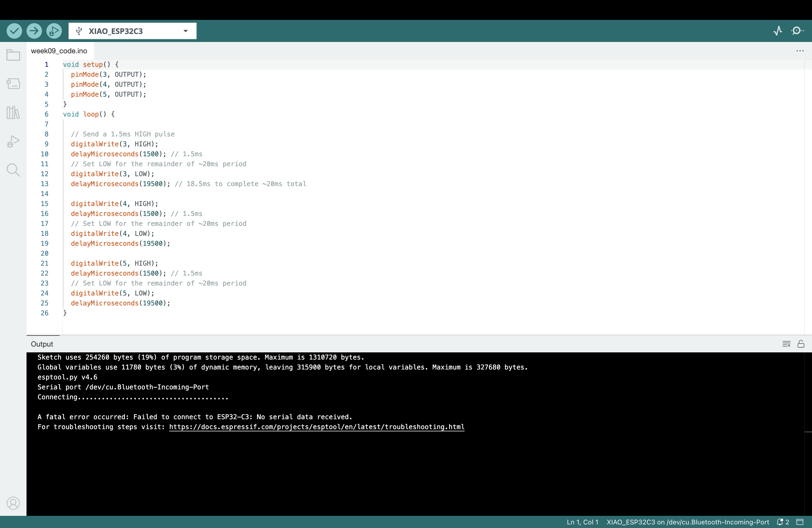Open the Serial Plotter
The height and width of the screenshot is (528, 812).
tap(777, 31)
